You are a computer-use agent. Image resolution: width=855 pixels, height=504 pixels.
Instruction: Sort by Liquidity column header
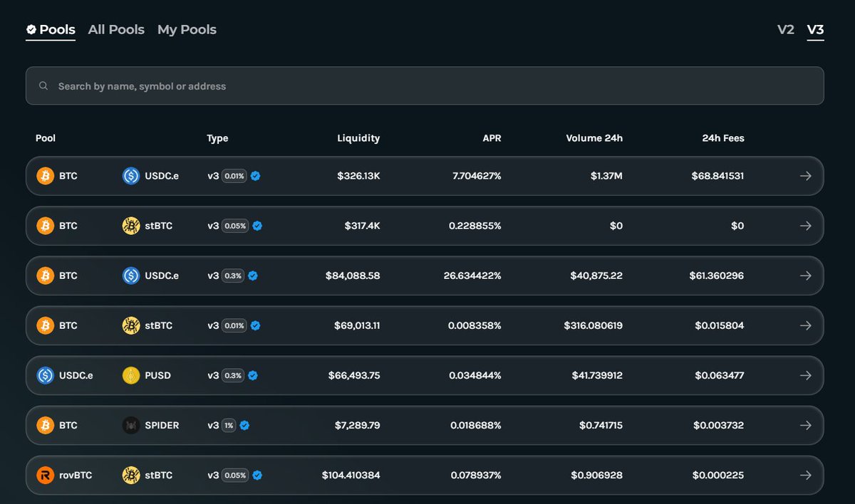point(358,138)
